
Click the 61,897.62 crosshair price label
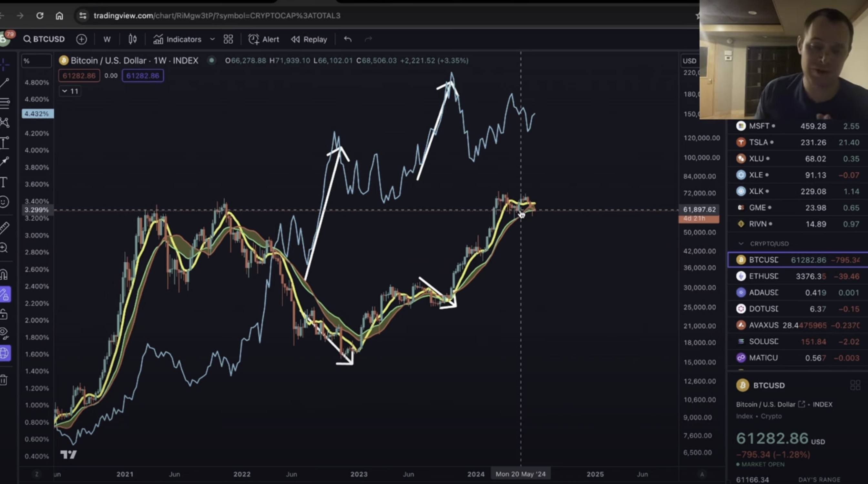(699, 209)
